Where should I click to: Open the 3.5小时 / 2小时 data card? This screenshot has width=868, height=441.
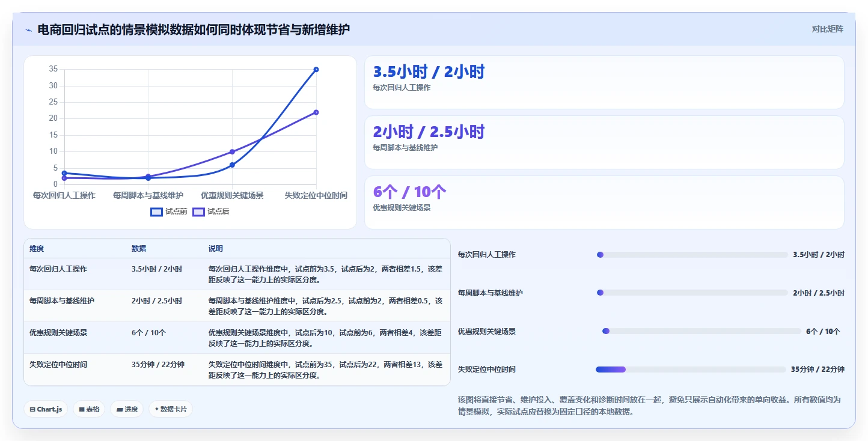[x=604, y=82]
